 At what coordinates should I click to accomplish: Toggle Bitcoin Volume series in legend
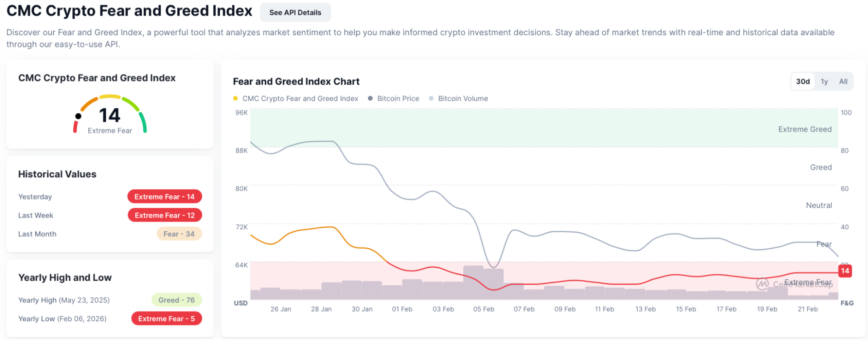click(462, 99)
